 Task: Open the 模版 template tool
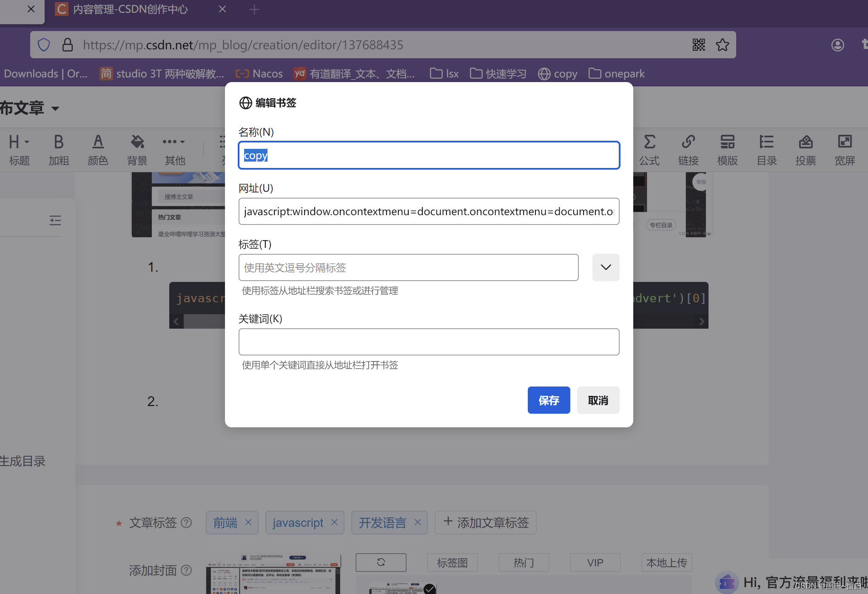pyautogui.click(x=727, y=149)
